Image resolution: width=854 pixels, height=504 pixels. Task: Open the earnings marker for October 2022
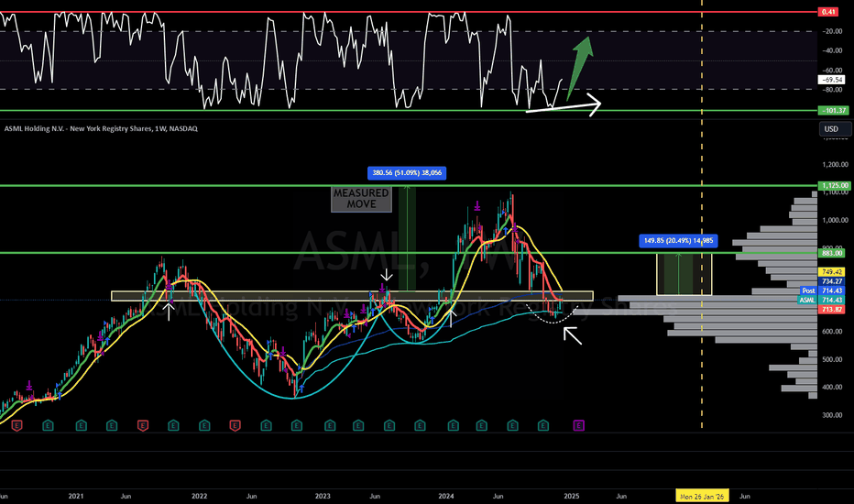tap(296, 425)
